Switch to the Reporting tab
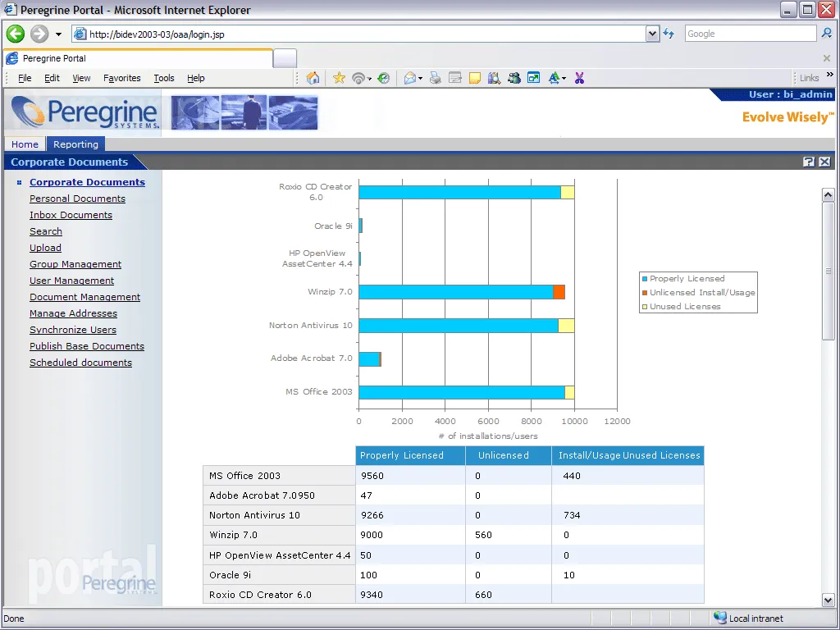The height and width of the screenshot is (630, 840). tap(75, 144)
